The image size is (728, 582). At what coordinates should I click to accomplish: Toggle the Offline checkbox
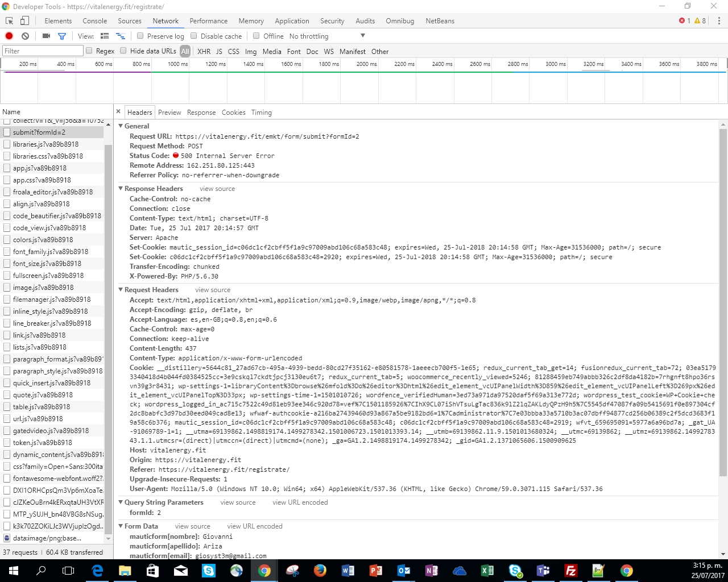click(x=257, y=36)
